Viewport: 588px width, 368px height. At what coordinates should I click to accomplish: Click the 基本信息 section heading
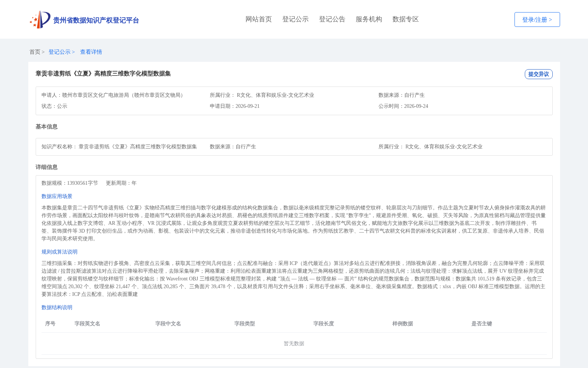point(47,127)
